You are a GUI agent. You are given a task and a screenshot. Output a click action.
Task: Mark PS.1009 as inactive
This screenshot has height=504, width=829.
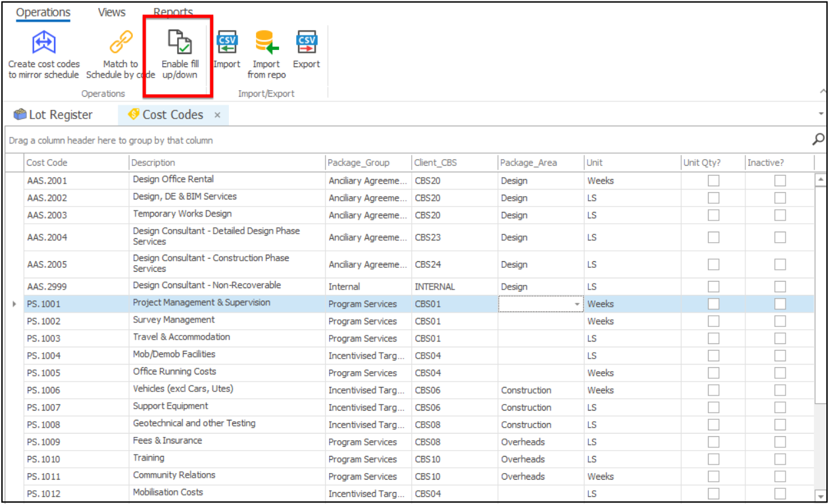(x=780, y=441)
